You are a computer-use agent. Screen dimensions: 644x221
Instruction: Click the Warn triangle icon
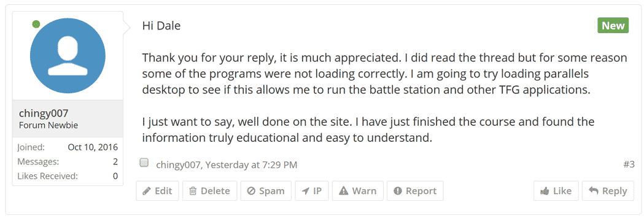[344, 190]
